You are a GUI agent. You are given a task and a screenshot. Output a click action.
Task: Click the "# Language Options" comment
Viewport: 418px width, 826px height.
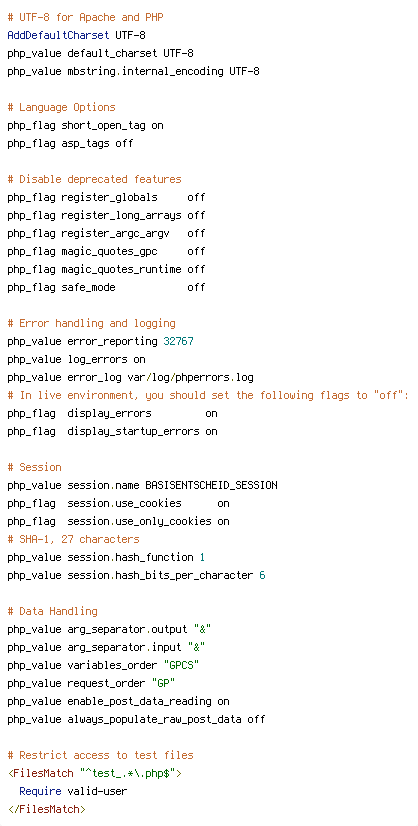pos(61,107)
